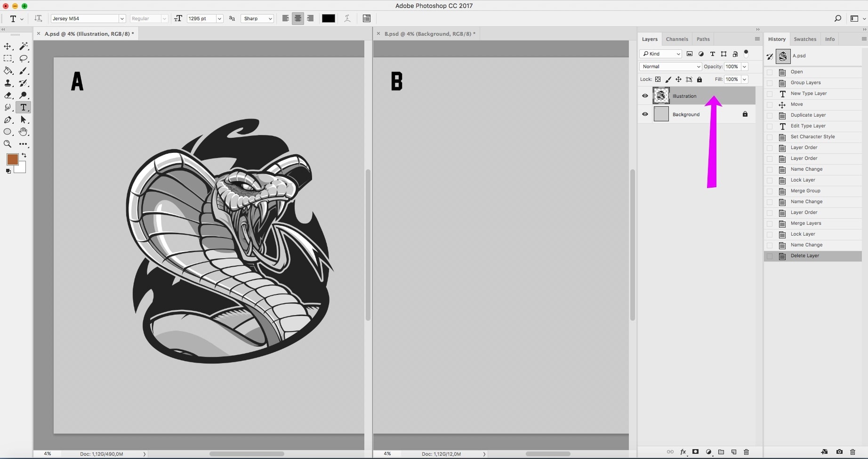Pick the Lasso tool
868x459 pixels.
point(24,59)
